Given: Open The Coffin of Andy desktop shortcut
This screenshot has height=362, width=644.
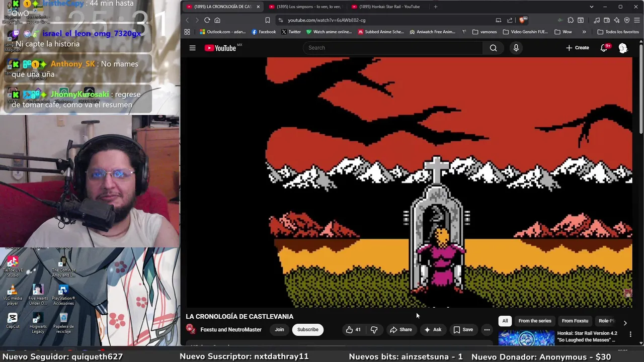Looking at the screenshot, I should 63,267.
